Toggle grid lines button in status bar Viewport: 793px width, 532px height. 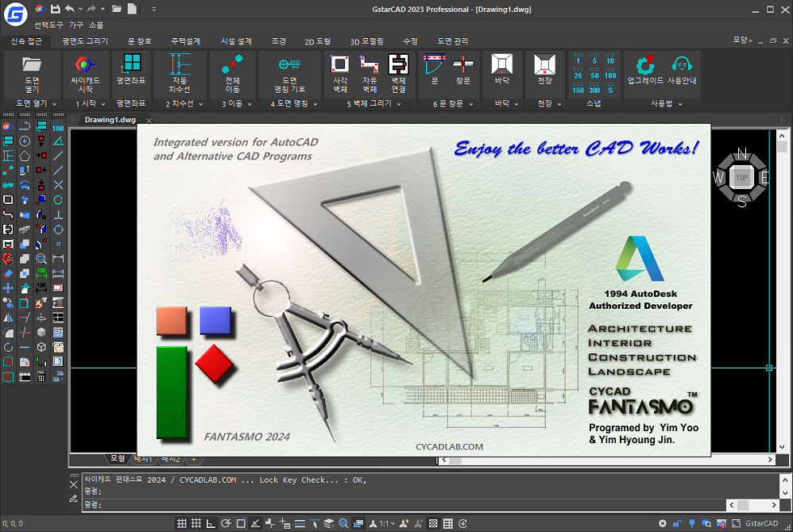click(x=196, y=523)
